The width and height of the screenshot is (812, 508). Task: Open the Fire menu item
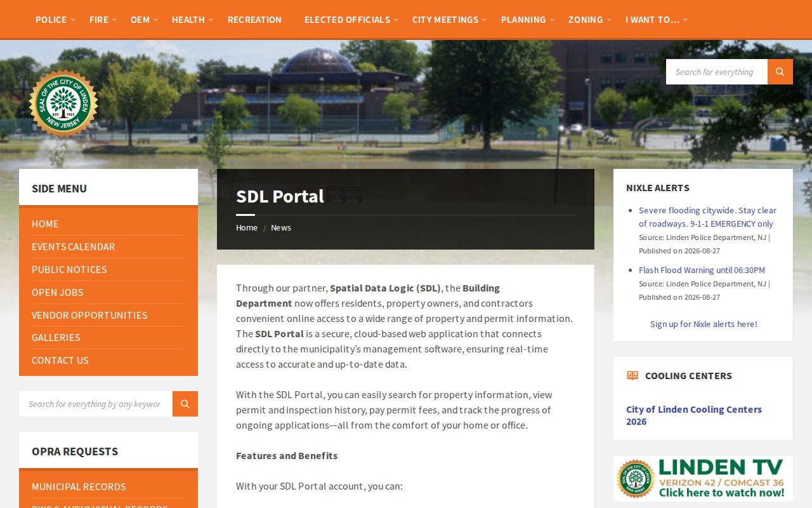pos(99,20)
